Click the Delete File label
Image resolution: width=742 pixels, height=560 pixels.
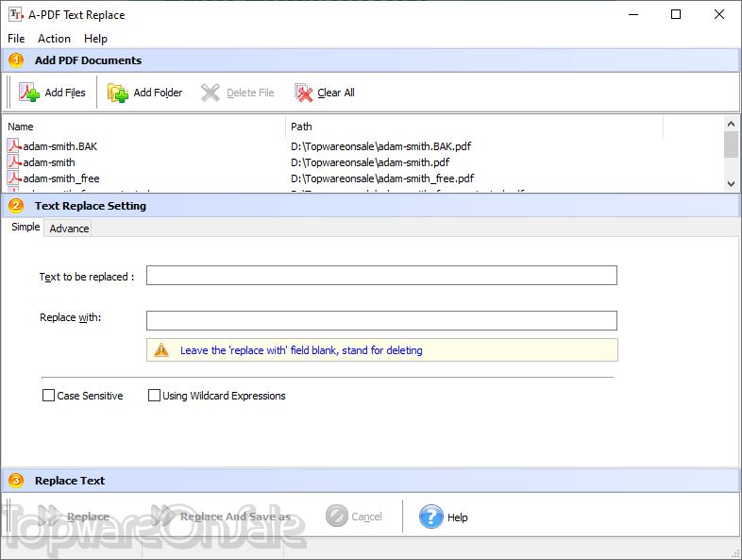click(250, 93)
